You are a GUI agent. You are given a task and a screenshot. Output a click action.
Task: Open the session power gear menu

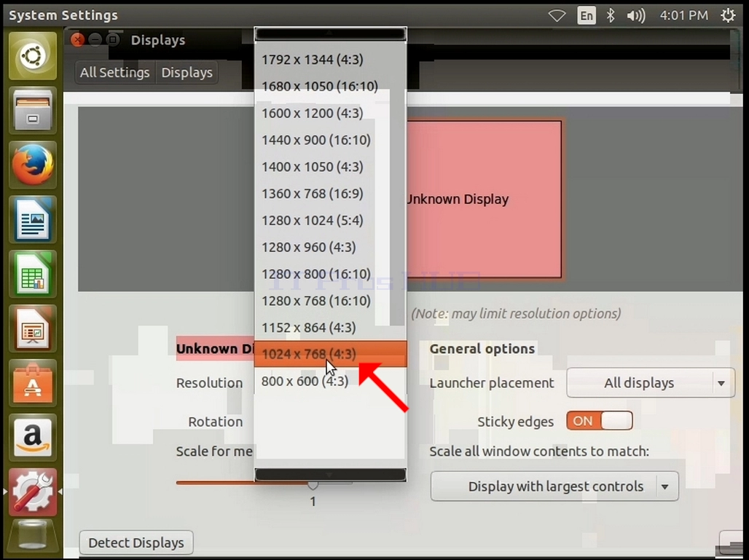click(x=728, y=15)
